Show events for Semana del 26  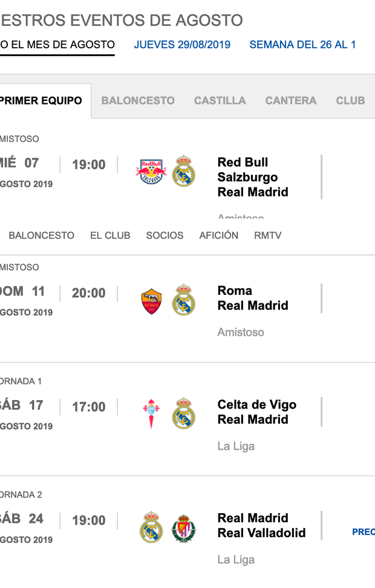click(302, 45)
